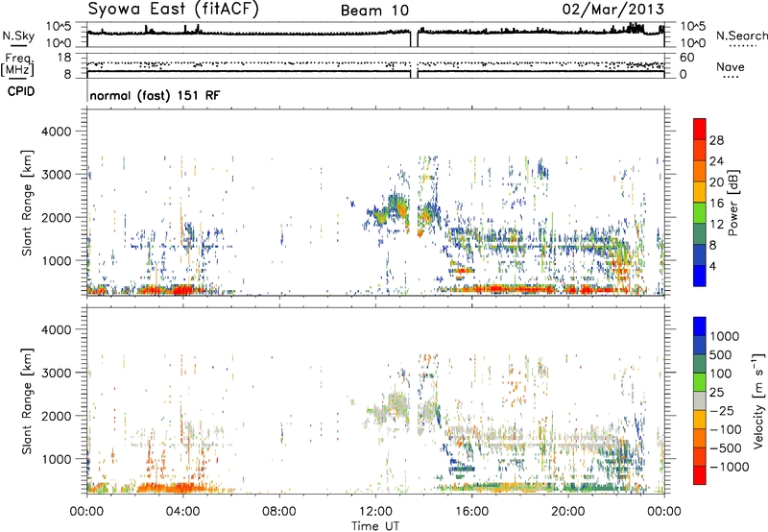Click the "4" value on Power color bar
768x532 pixels.
pos(713,266)
